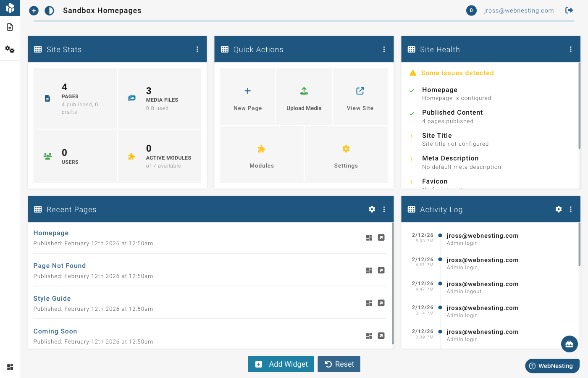Click the notification count badge in the header
The image size is (588, 378).
[x=471, y=10]
